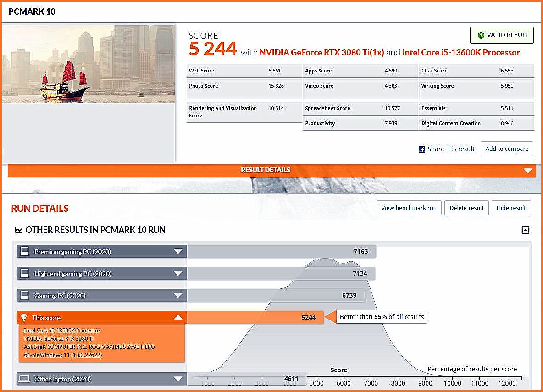Image resolution: width=543 pixels, height=392 pixels.
Task: Expand the High-end gaming PC (2020) row
Action: pos(178,274)
